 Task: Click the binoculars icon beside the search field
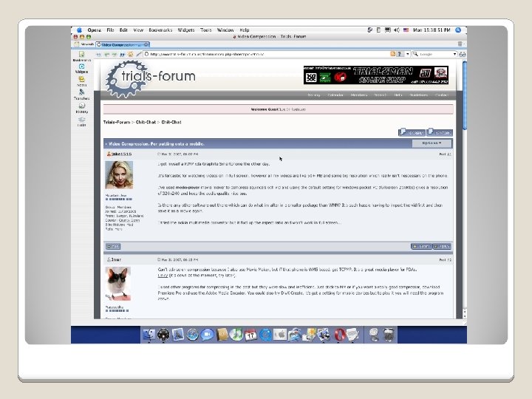pyautogui.click(x=462, y=54)
